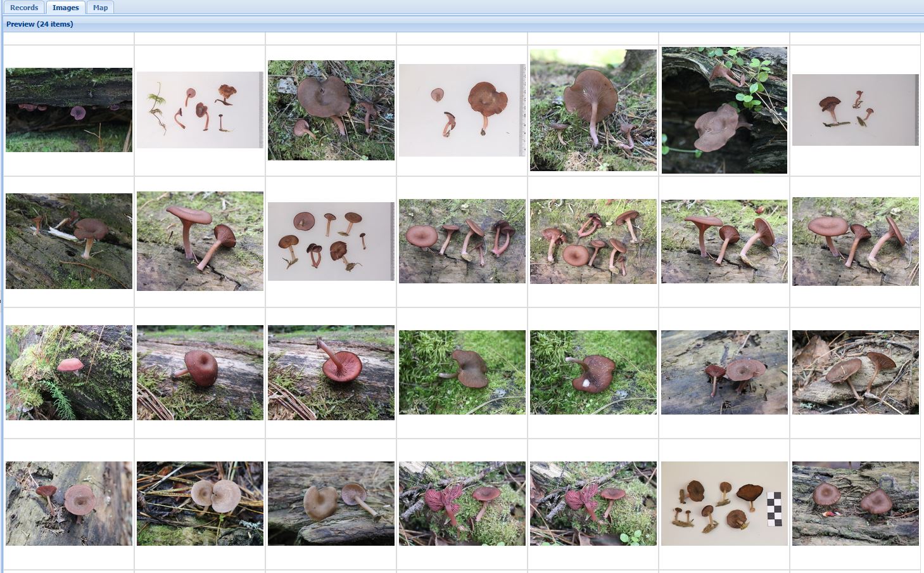
Task: Open first row four thumbnail of magenta gilled mushrooms
Action: [x=462, y=503]
